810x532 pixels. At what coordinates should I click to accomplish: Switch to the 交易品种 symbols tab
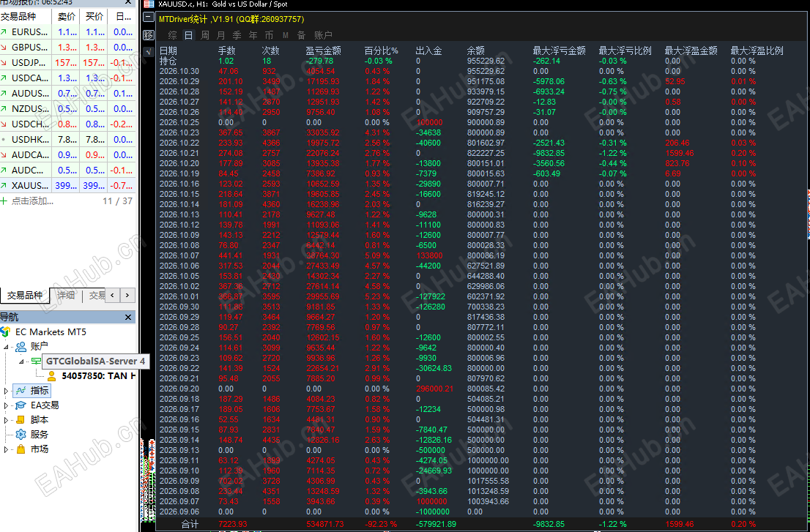24,295
